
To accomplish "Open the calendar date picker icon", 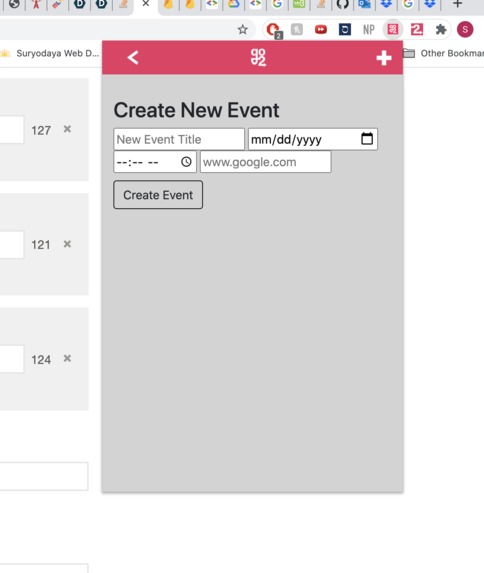I will click(x=367, y=139).
